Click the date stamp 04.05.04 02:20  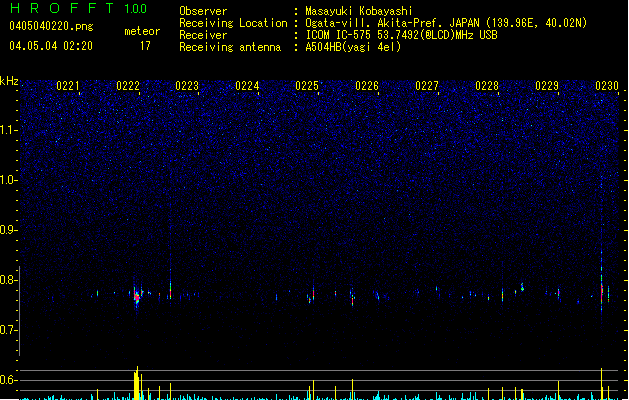point(51,46)
